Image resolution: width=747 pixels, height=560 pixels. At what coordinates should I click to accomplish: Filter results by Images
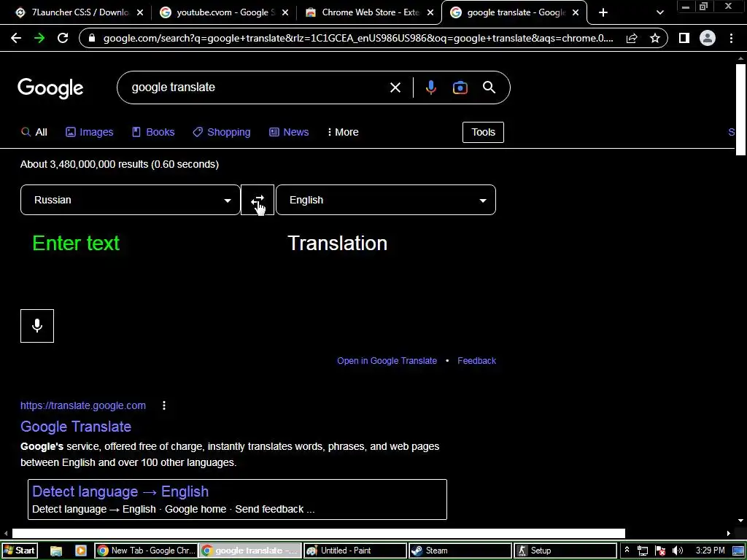click(90, 133)
